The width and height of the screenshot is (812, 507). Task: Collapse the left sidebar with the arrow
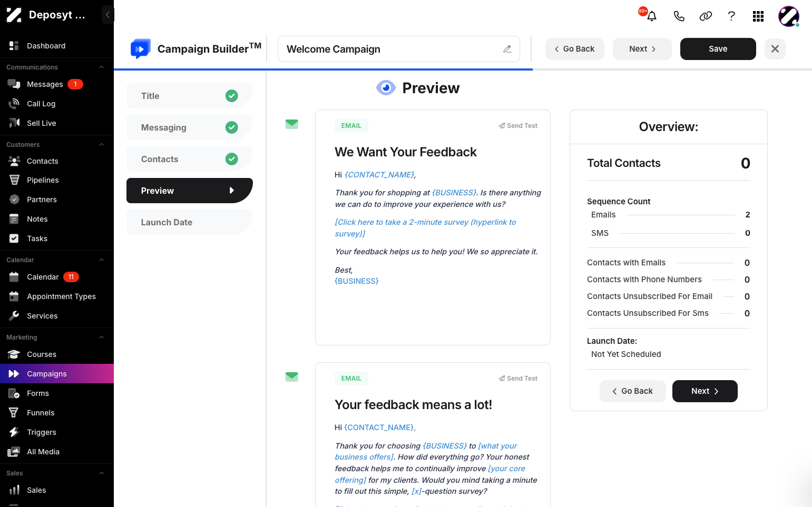(x=107, y=15)
